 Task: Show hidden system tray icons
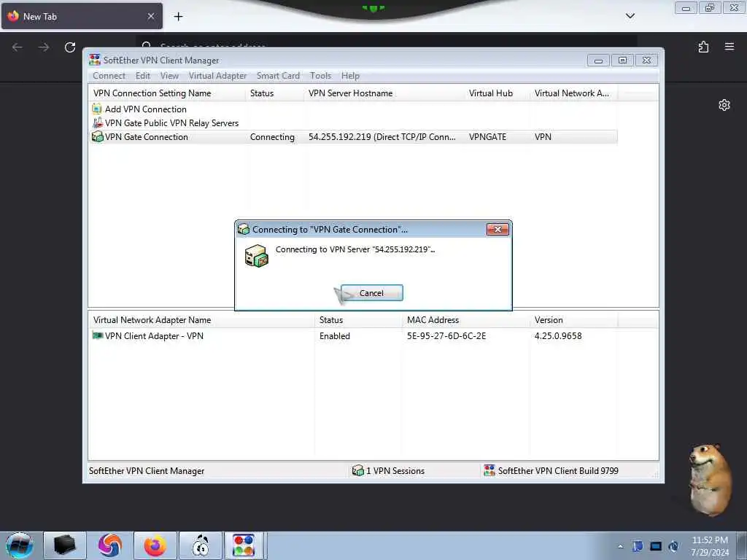point(620,546)
